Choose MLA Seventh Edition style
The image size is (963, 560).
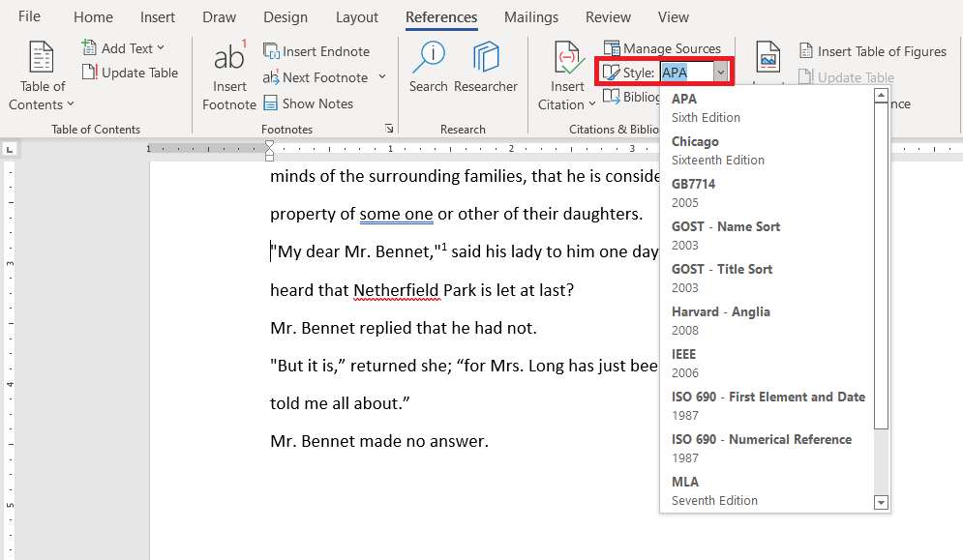click(767, 490)
